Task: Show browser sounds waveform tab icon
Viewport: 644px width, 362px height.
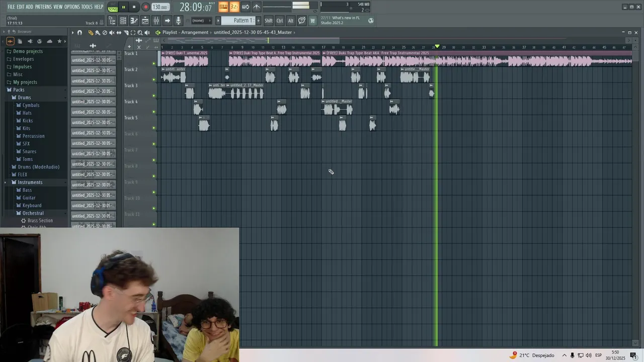Action: coord(10,41)
